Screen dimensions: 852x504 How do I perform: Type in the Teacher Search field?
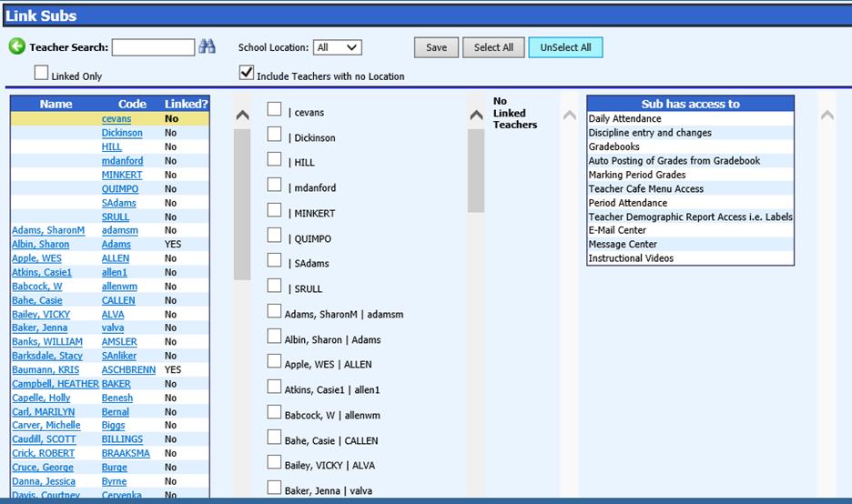(x=153, y=47)
